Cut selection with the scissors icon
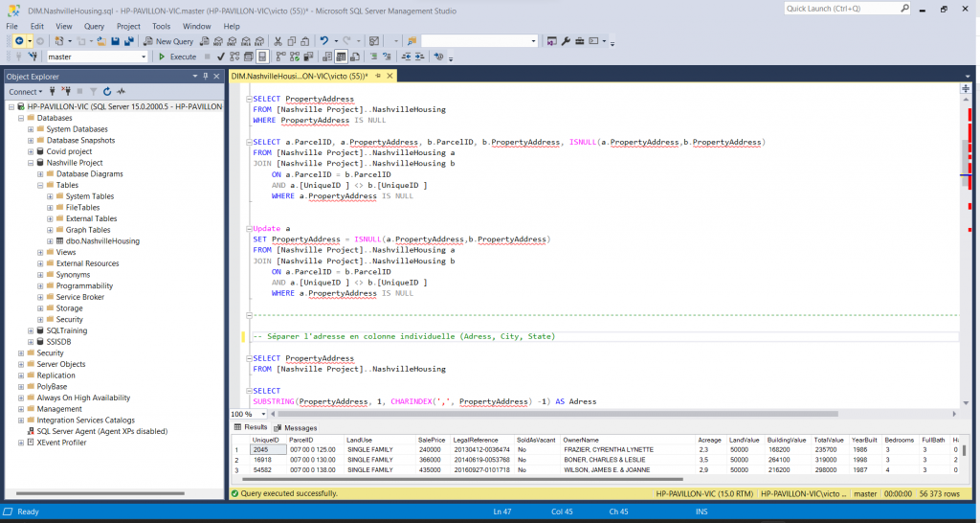 (278, 41)
